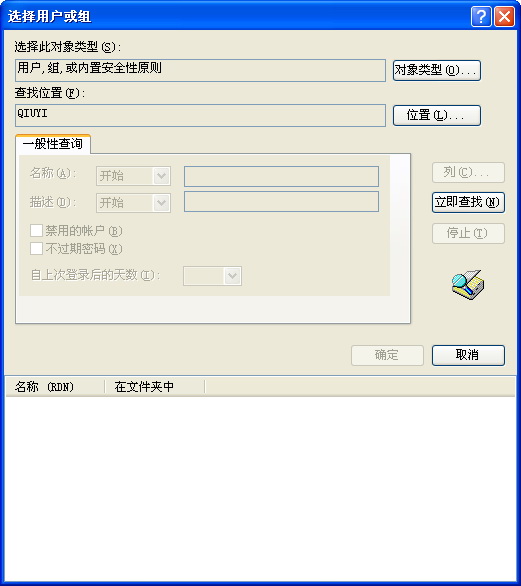Click the 取消 button
The image size is (521, 586).
[x=468, y=355]
